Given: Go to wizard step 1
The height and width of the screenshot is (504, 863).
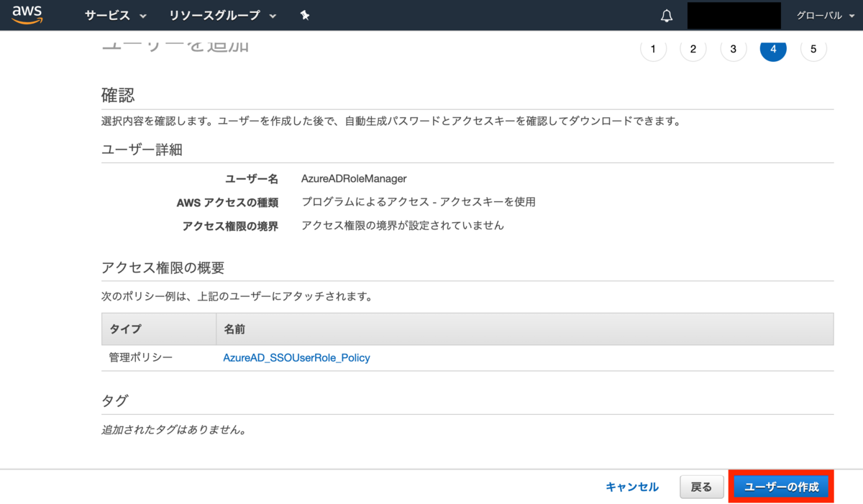Looking at the screenshot, I should 653,49.
